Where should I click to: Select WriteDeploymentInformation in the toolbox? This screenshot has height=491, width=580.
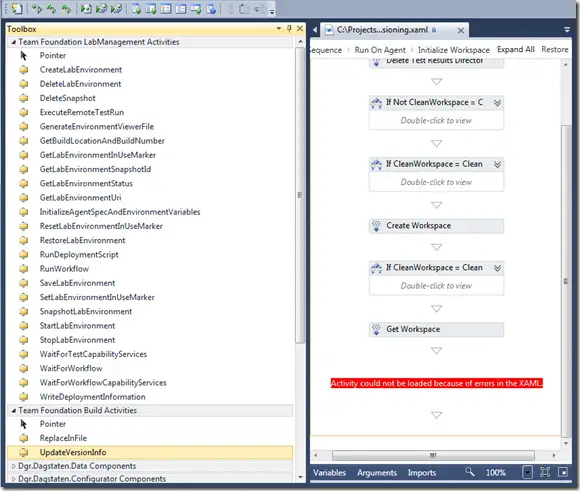tap(92, 397)
